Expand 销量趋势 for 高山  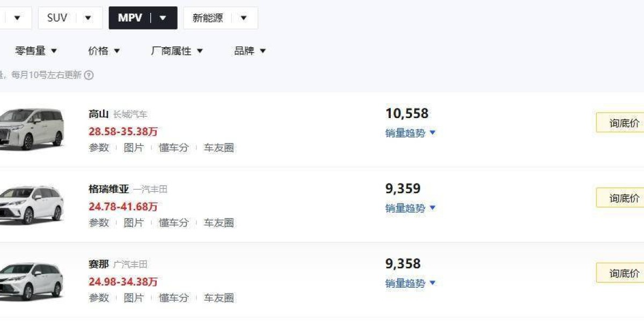(411, 133)
